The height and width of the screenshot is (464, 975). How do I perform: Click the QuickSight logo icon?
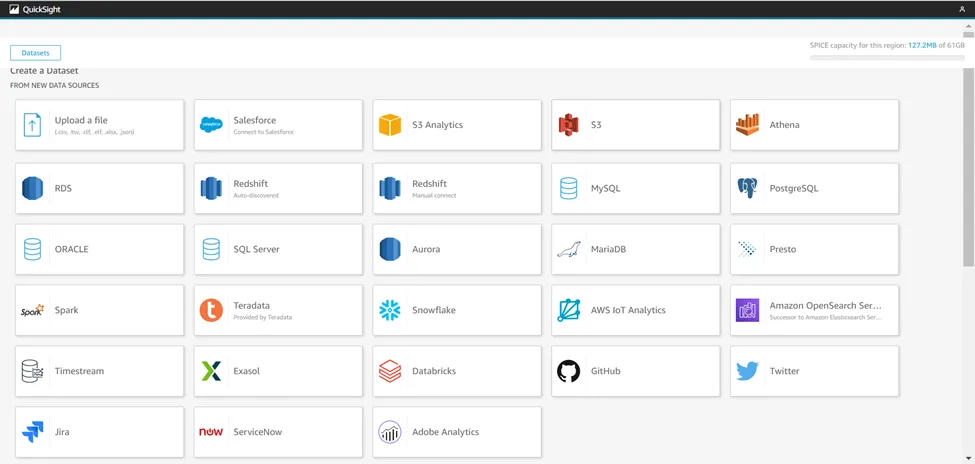[14, 9]
